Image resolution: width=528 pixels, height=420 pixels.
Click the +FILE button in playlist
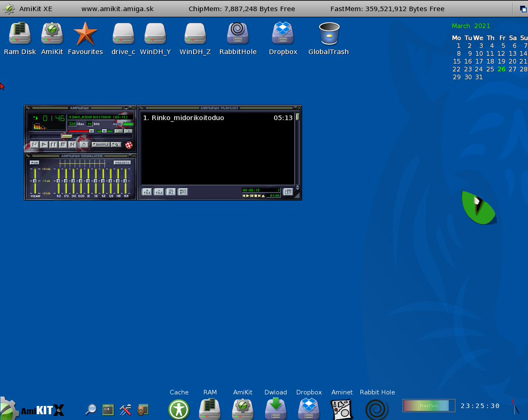(x=147, y=191)
